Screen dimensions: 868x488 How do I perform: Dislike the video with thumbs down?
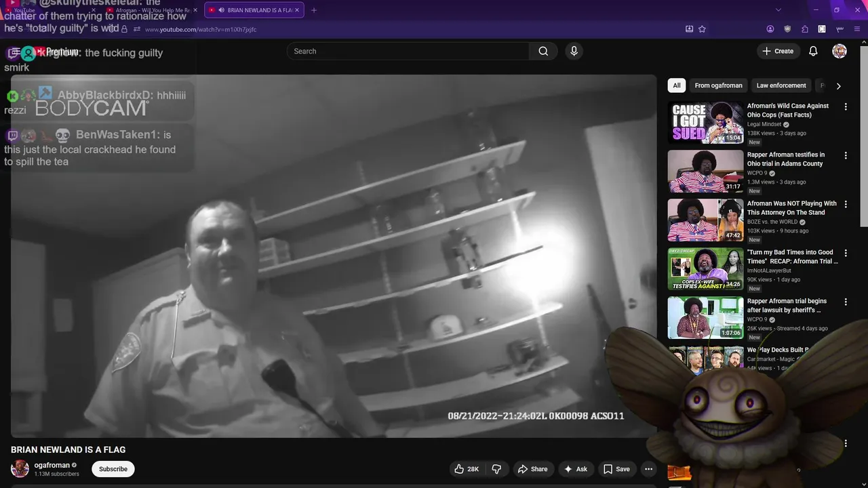(496, 469)
